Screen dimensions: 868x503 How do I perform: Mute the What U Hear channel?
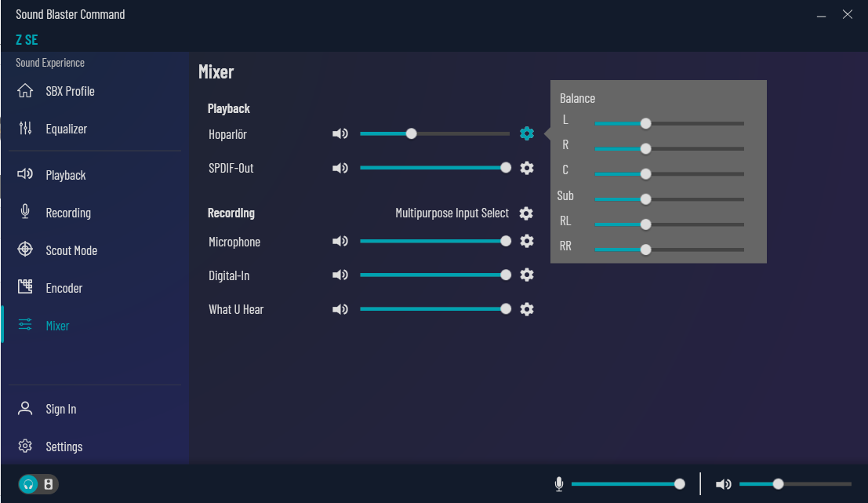click(x=340, y=309)
